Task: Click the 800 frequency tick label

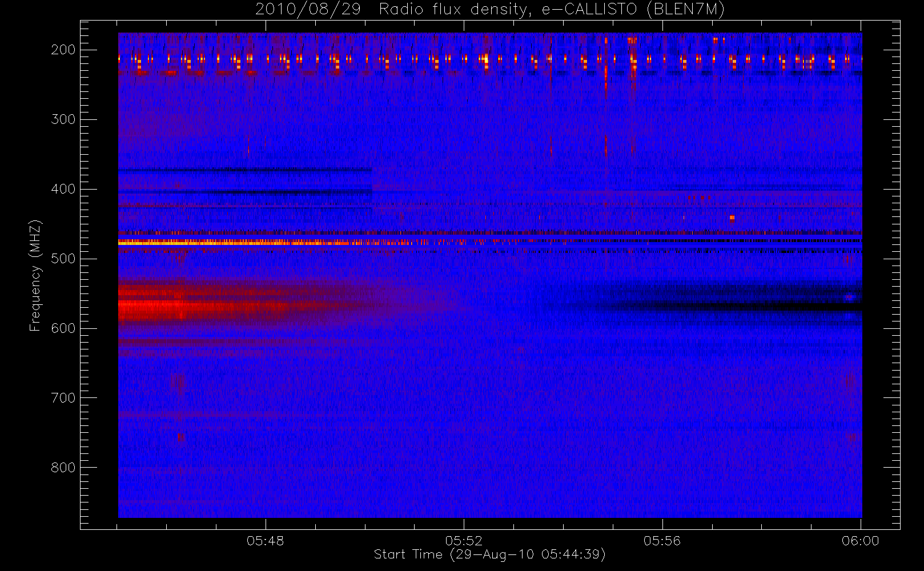Action: click(63, 468)
